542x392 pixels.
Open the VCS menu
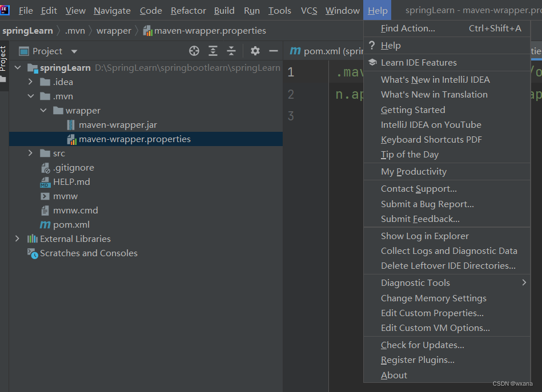tap(308, 10)
